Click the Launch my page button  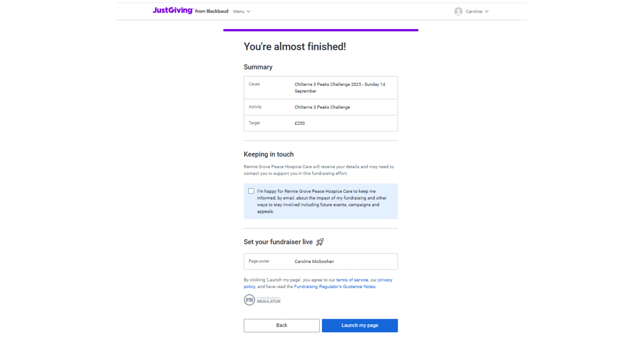point(360,326)
